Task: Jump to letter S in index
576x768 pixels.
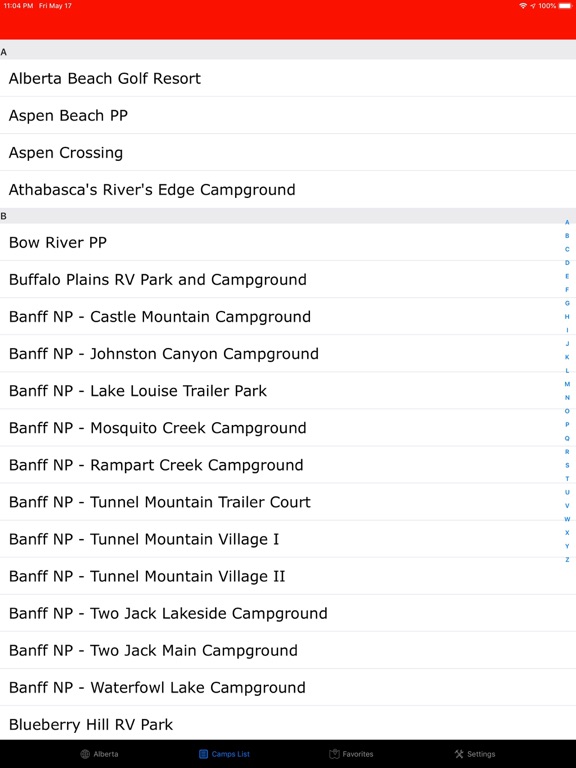Action: pyautogui.click(x=567, y=465)
